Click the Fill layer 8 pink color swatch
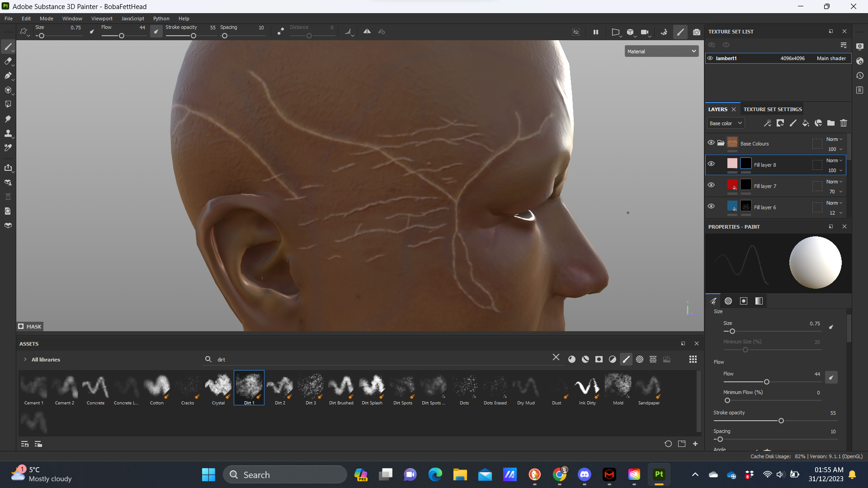This screenshot has height=488, width=868. (x=732, y=164)
